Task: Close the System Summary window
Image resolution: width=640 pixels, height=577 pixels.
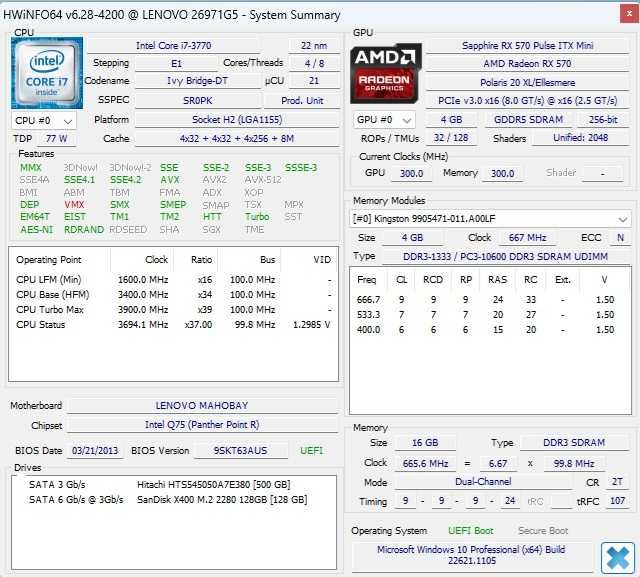Action: point(629,14)
